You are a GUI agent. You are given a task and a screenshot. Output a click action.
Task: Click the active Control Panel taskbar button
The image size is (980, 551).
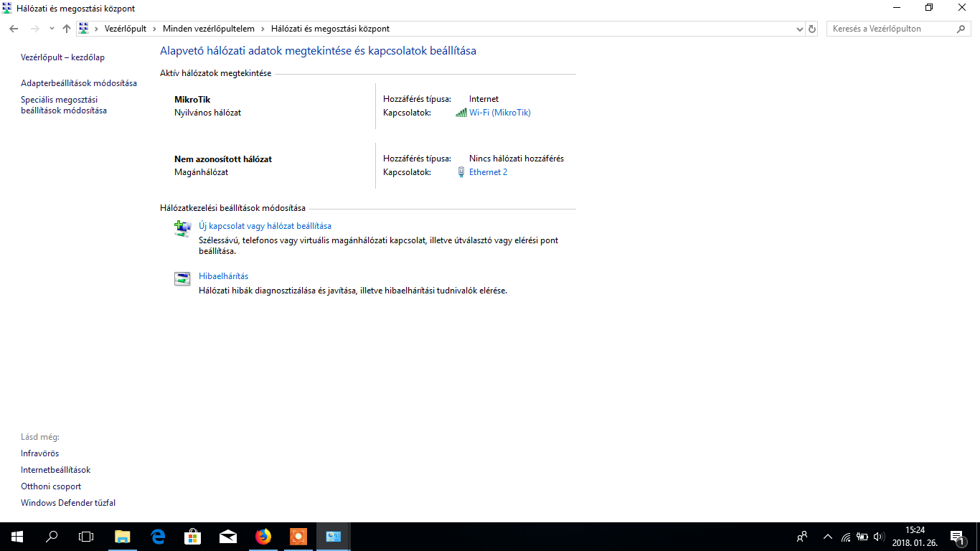(x=334, y=537)
